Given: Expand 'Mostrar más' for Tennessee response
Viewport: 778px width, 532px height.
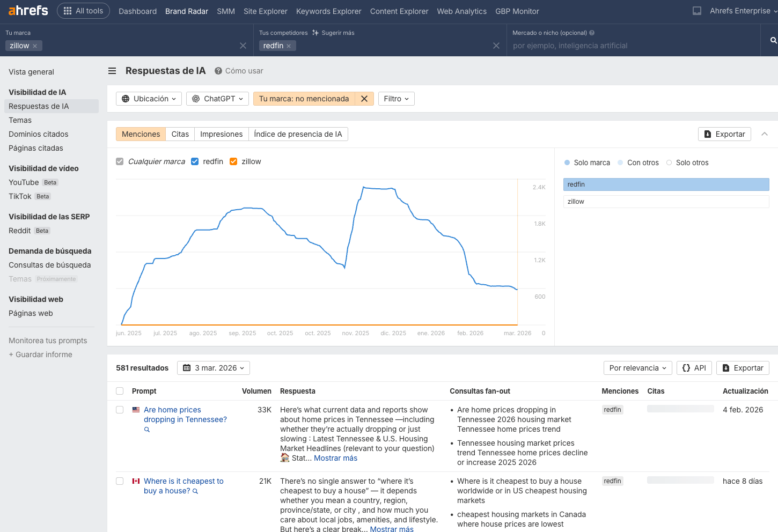Looking at the screenshot, I should (x=335, y=458).
